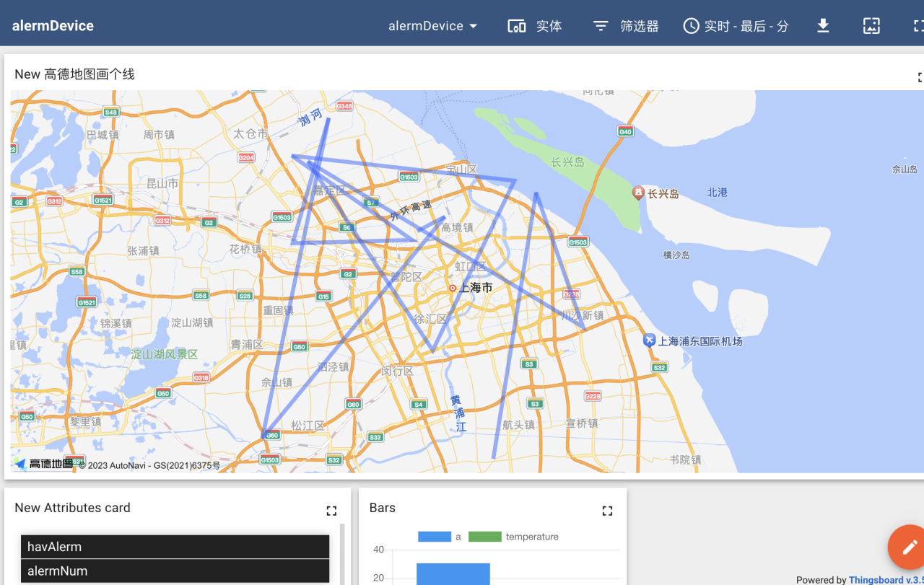Click the alermDevice dashboard title
The image size is (924, 585).
(x=53, y=26)
